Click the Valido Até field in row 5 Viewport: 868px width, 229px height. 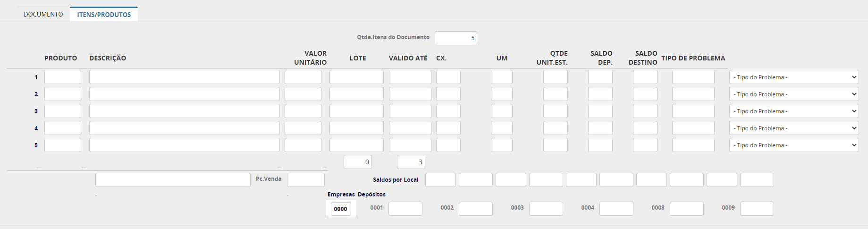[410, 145]
